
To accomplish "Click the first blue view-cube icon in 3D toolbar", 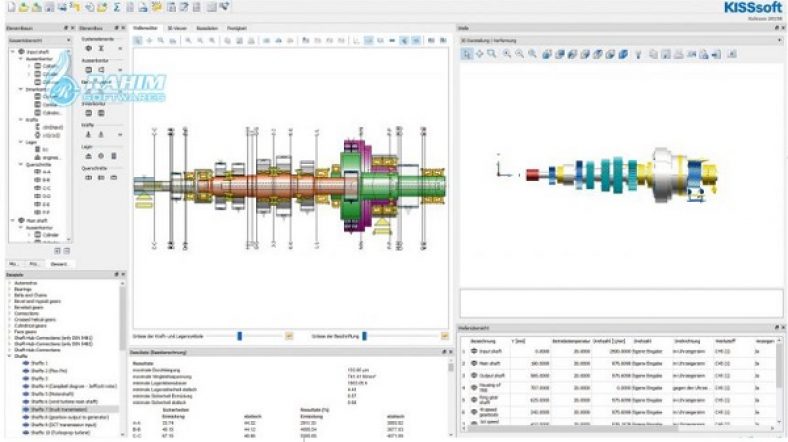I will click(x=547, y=54).
